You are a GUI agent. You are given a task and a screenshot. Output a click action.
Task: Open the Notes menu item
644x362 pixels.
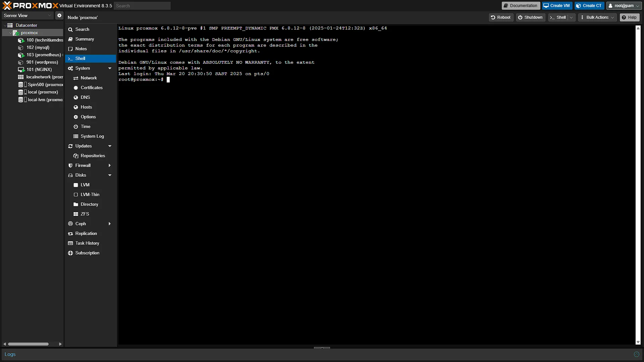click(x=91, y=49)
